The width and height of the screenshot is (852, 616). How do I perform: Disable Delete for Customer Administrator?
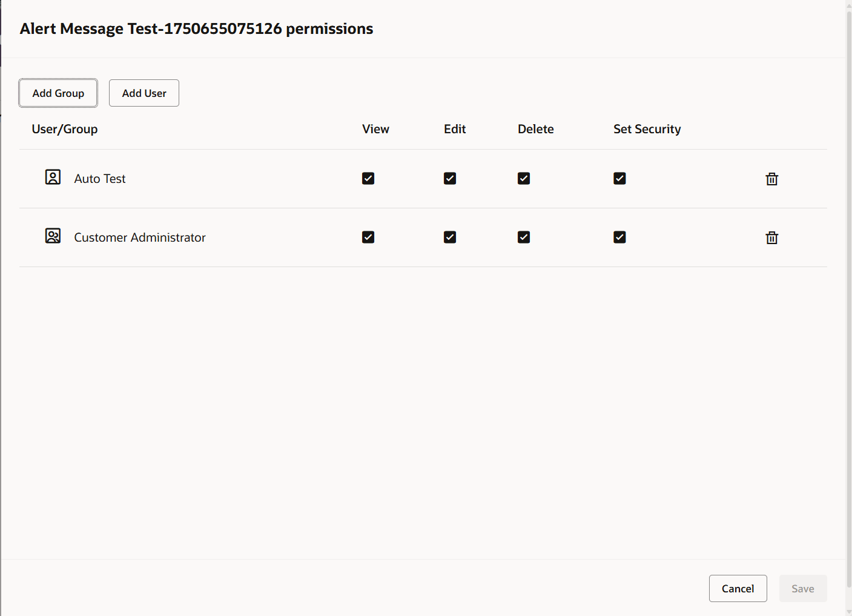[524, 237]
